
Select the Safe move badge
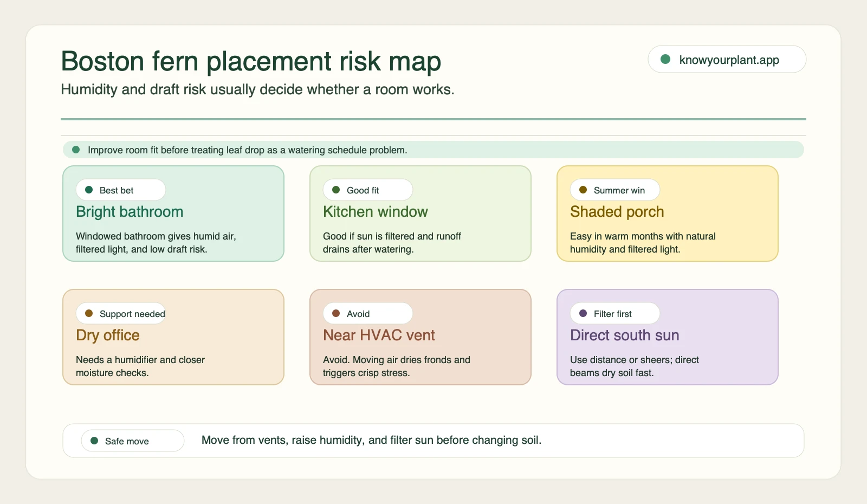[x=133, y=441]
